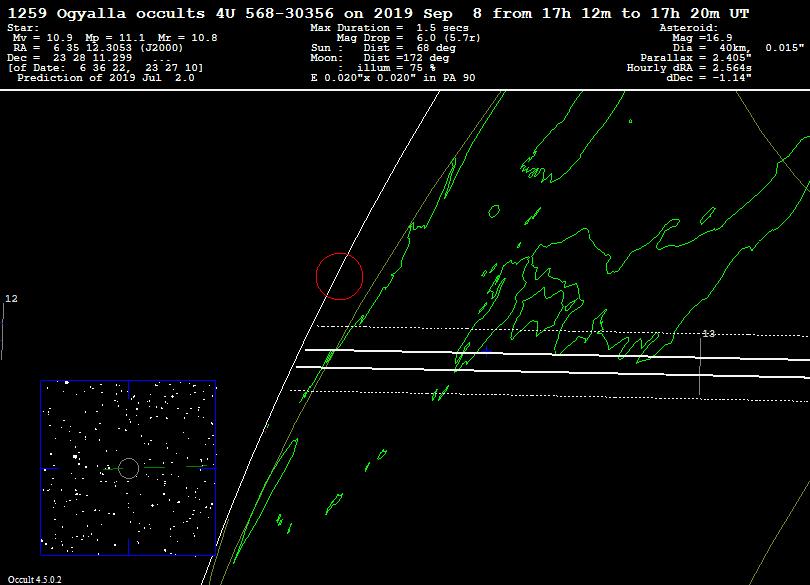Click the blue cross marker on the shadow path

[x=486, y=350]
